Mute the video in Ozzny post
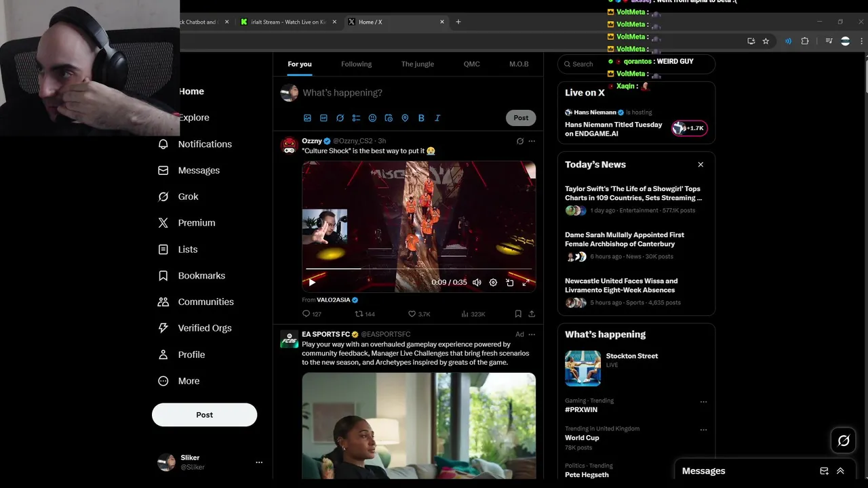Image resolution: width=868 pixels, height=488 pixels. (x=477, y=282)
